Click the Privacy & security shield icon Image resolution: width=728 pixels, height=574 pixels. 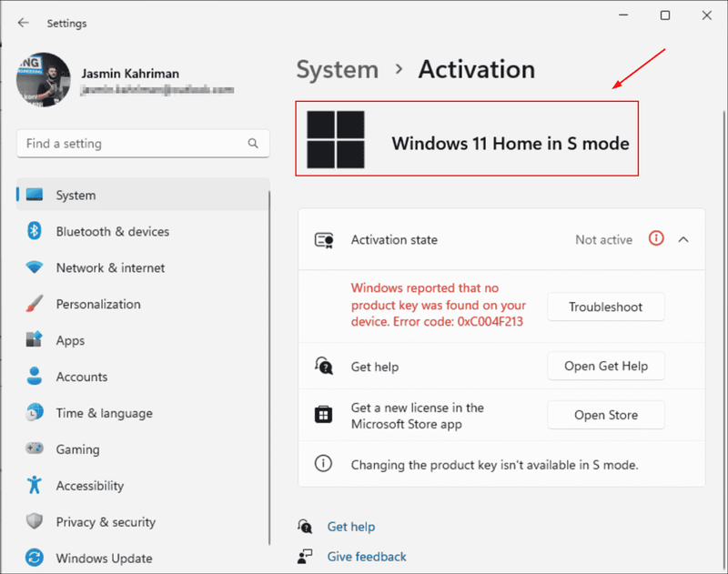coord(33,522)
